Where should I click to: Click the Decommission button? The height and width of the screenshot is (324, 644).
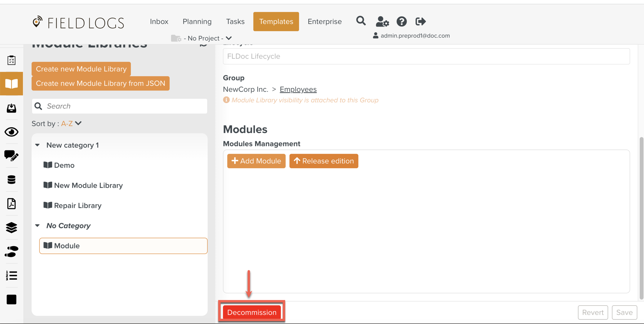coord(251,312)
